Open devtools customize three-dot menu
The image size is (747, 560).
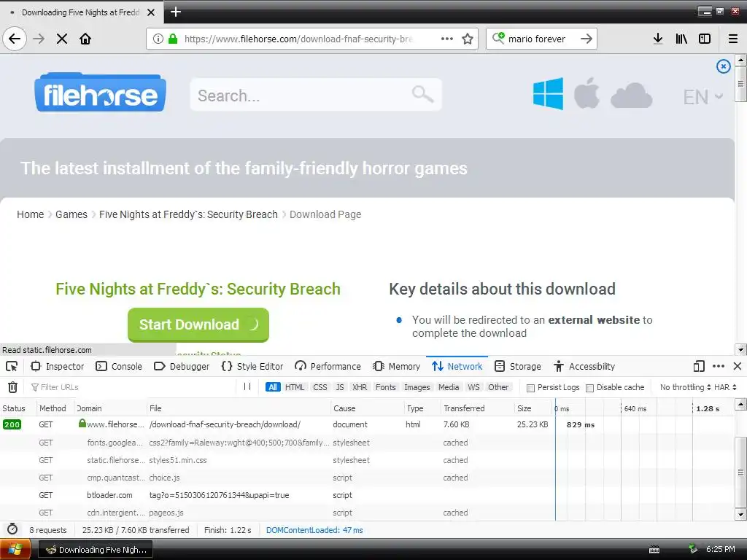pos(719,366)
